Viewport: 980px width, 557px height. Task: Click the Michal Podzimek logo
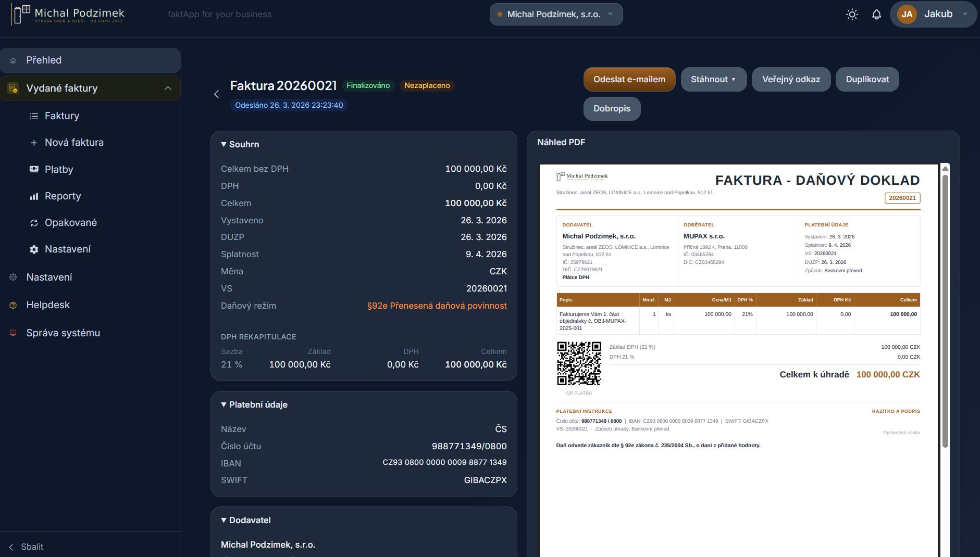coord(68,15)
